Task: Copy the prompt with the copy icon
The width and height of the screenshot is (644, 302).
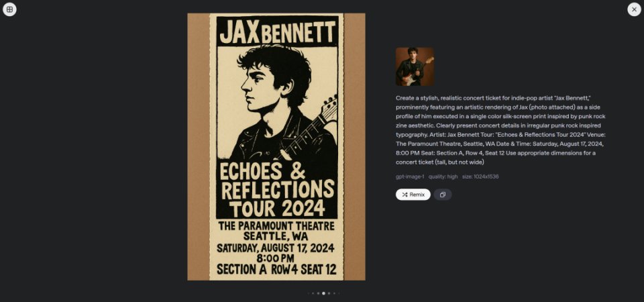Action: (443, 195)
